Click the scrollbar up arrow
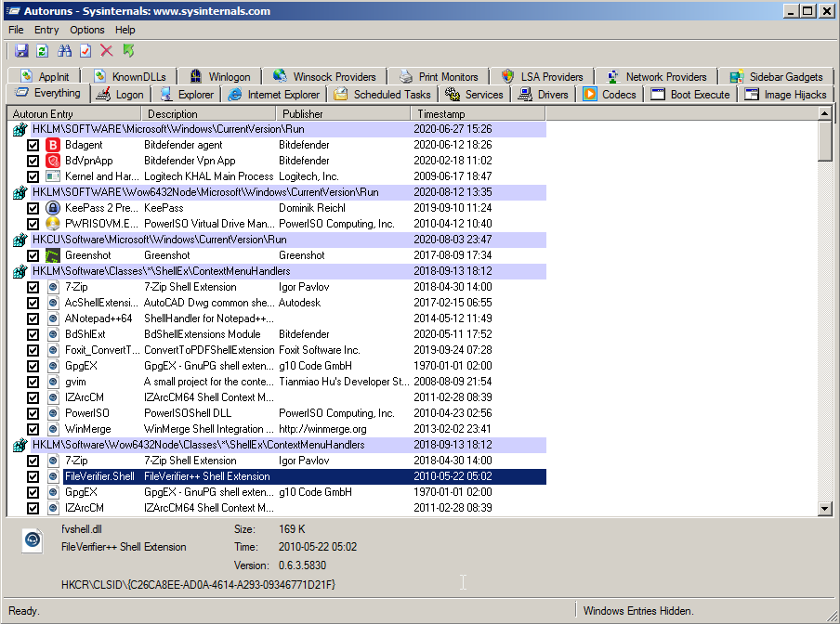The width and height of the screenshot is (840, 624). click(x=825, y=113)
